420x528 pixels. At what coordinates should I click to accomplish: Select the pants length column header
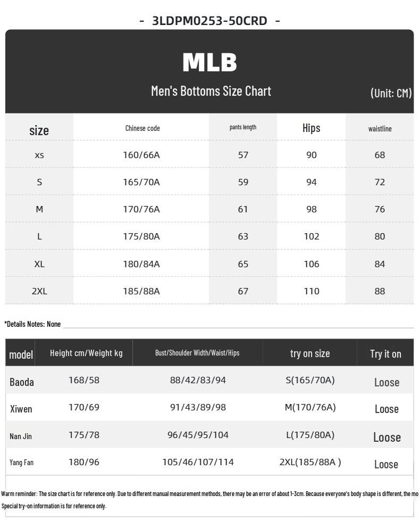(243, 127)
